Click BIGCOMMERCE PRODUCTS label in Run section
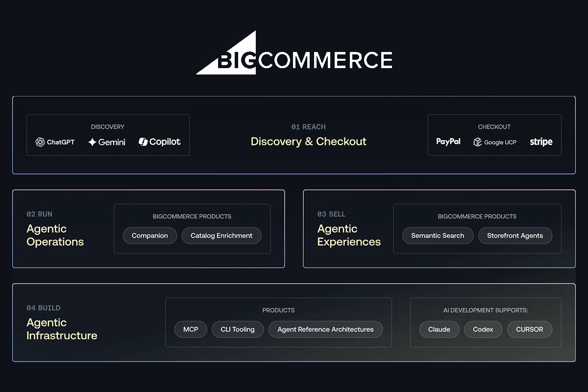The image size is (588, 392). (192, 216)
